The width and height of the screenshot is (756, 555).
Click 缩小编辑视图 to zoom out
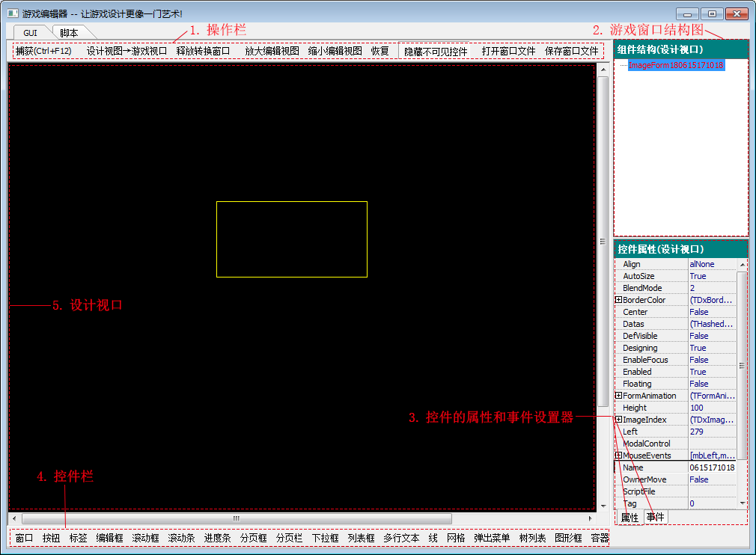(335, 51)
